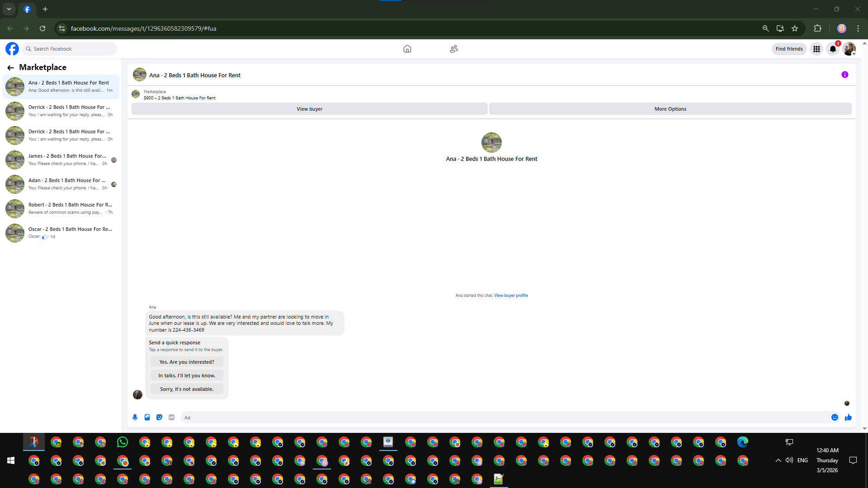Open the Friends icon in top navigation
This screenshot has height=488, width=868.
coord(454,49)
